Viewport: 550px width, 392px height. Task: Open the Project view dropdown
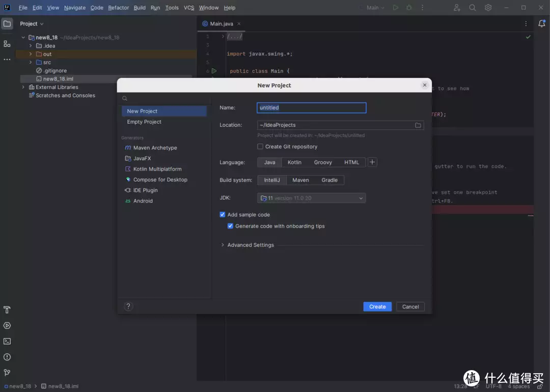pyautogui.click(x=32, y=23)
